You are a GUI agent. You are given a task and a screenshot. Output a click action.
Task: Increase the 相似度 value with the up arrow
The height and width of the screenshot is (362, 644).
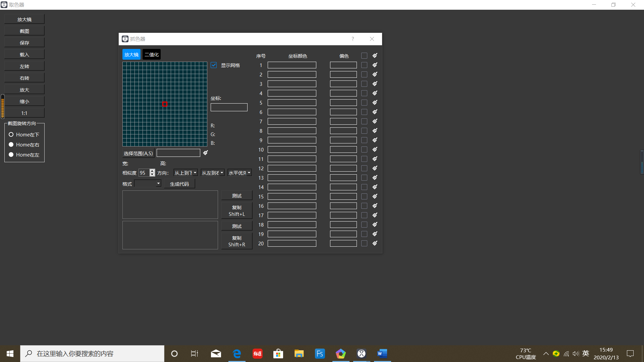[x=152, y=171]
